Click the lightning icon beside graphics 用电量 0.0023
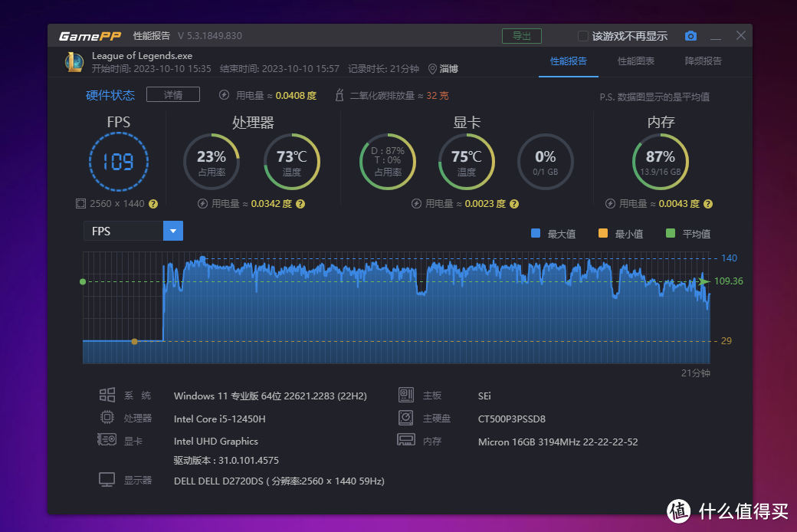Screen dimensions: 797x532 (x=416, y=204)
